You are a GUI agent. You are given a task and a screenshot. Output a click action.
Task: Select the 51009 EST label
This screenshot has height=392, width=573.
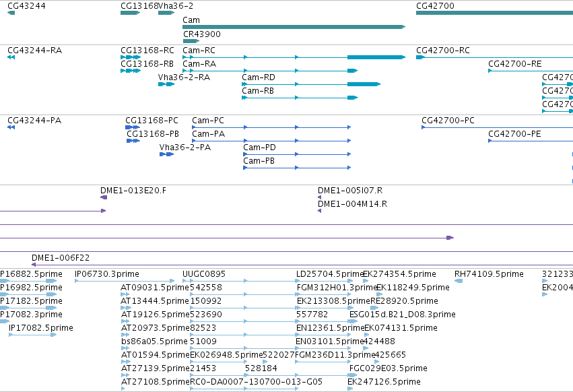(203, 341)
